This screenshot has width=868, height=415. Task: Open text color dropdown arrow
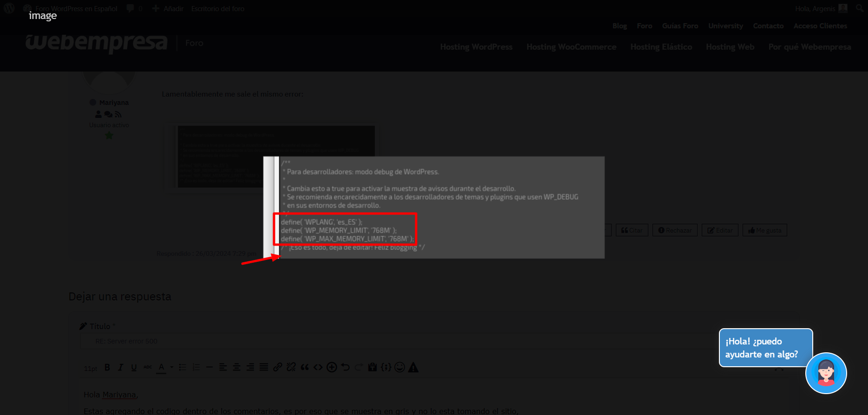pyautogui.click(x=171, y=367)
